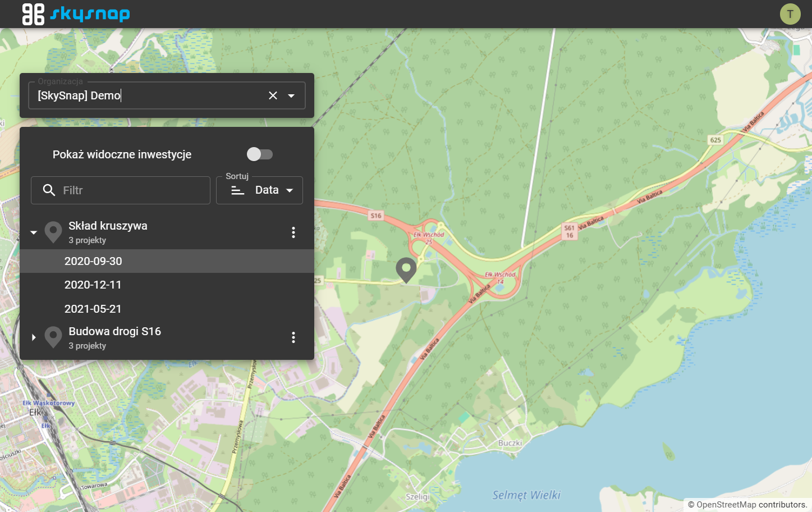Image resolution: width=812 pixels, height=512 pixels.
Task: Click the Skład kruszywa title
Action: pyautogui.click(x=108, y=226)
